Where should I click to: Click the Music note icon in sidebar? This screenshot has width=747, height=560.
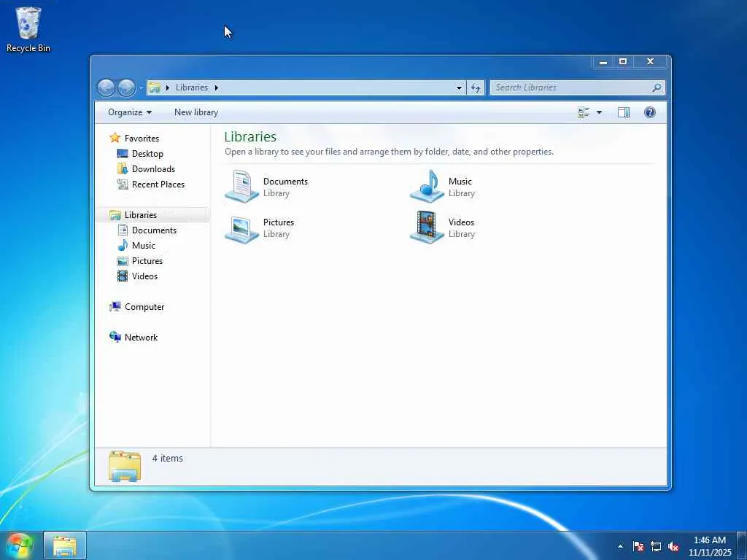[x=123, y=245]
